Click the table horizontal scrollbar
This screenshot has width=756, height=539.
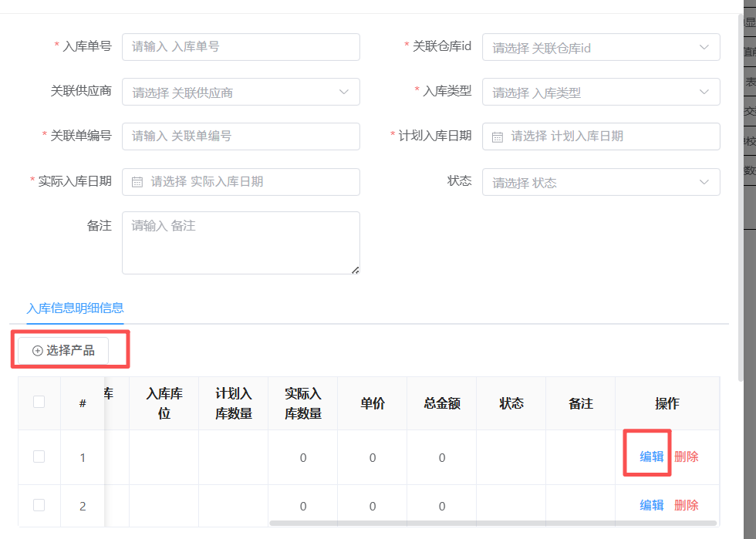[494, 524]
